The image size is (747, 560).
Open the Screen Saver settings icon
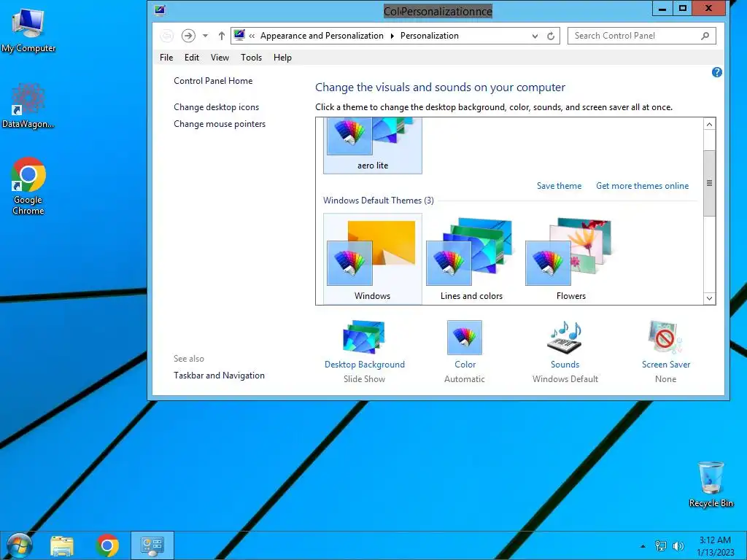pyautogui.click(x=665, y=338)
